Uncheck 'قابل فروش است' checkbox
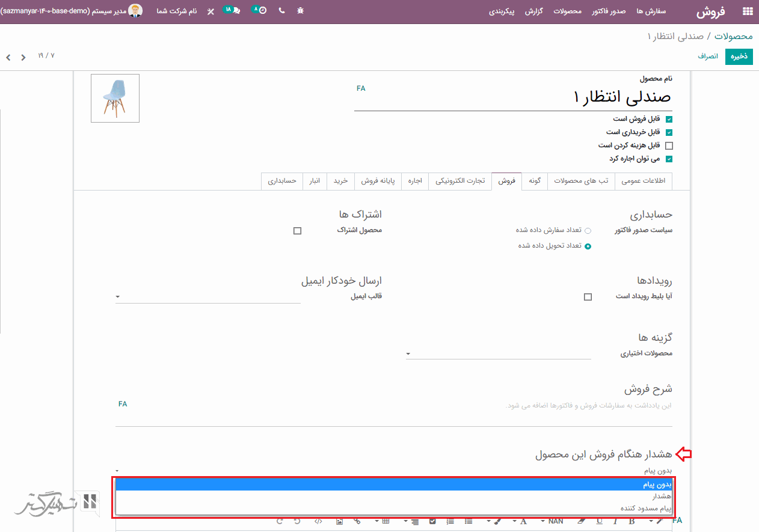 point(669,120)
